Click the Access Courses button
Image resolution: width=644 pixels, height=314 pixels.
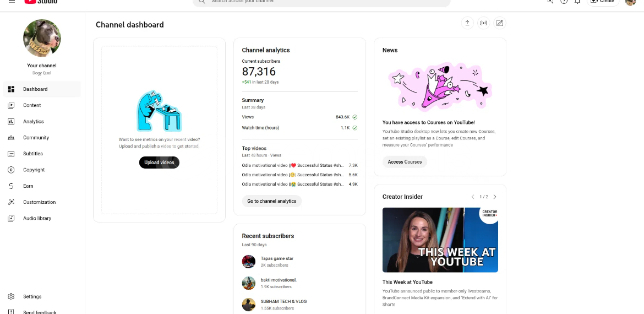[405, 162]
